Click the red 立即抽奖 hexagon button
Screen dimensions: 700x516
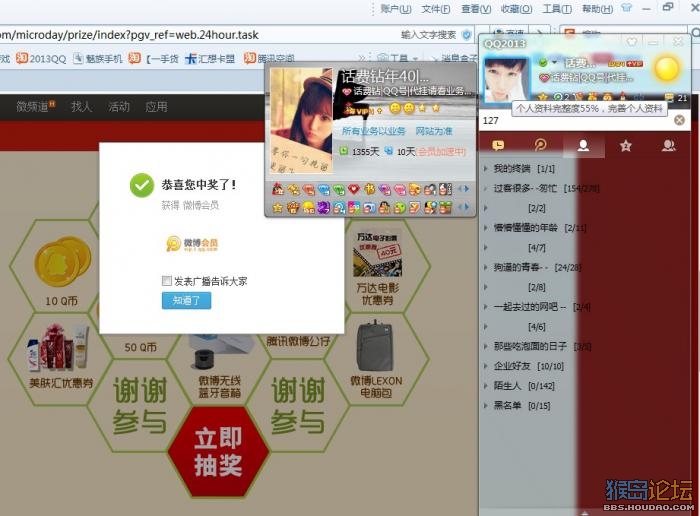(218, 451)
